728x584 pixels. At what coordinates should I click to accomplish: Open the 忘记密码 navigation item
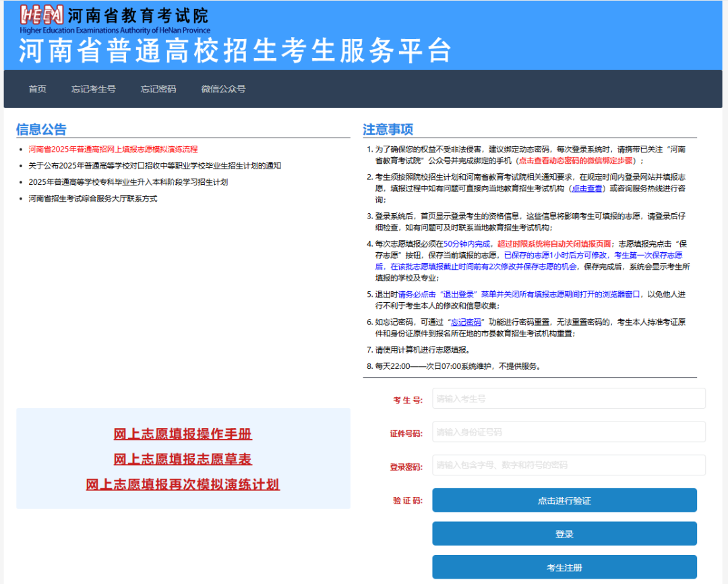point(158,89)
